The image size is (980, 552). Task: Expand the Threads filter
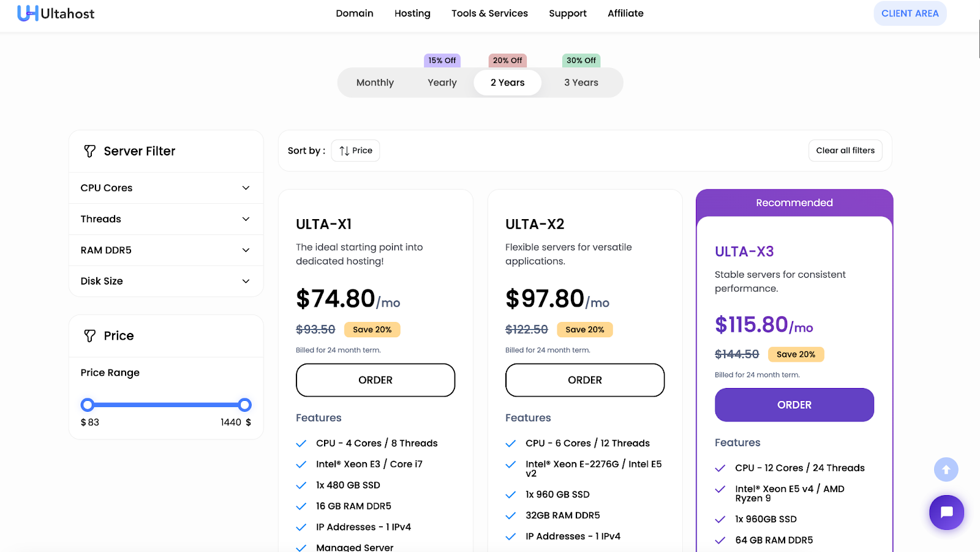(x=166, y=219)
